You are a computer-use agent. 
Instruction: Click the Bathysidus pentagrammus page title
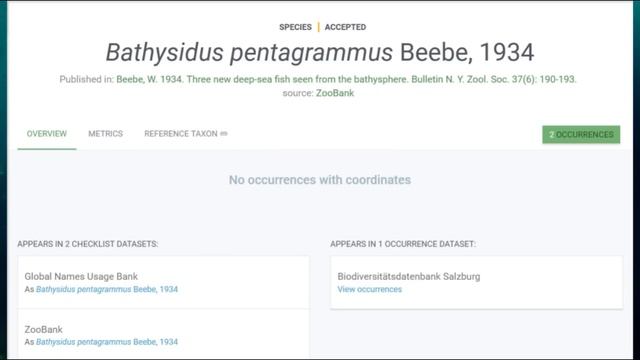320,53
